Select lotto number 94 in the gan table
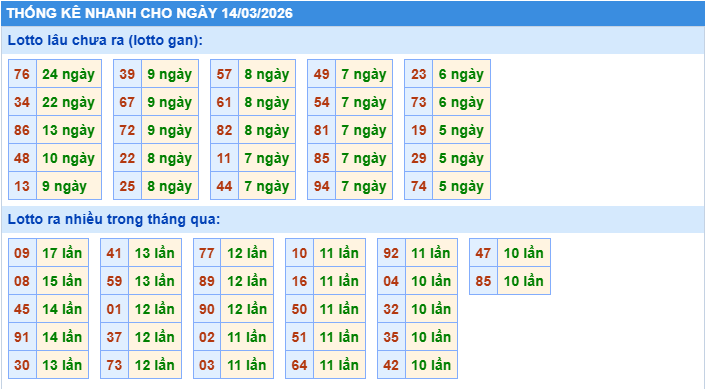This screenshot has width=707, height=389. 321,186
